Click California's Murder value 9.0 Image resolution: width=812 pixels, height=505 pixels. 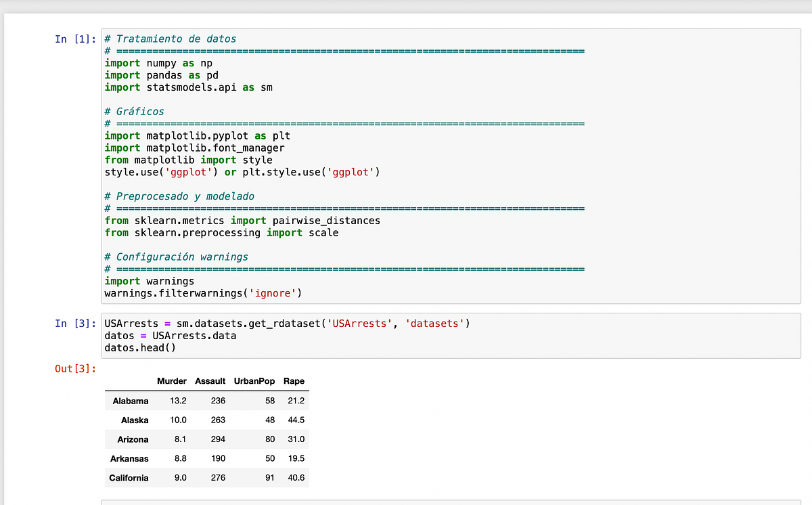(180, 478)
